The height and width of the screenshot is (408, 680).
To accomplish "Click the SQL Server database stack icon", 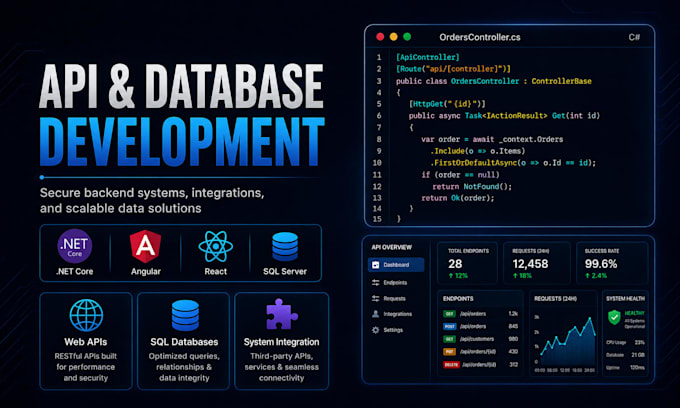I will click(285, 246).
